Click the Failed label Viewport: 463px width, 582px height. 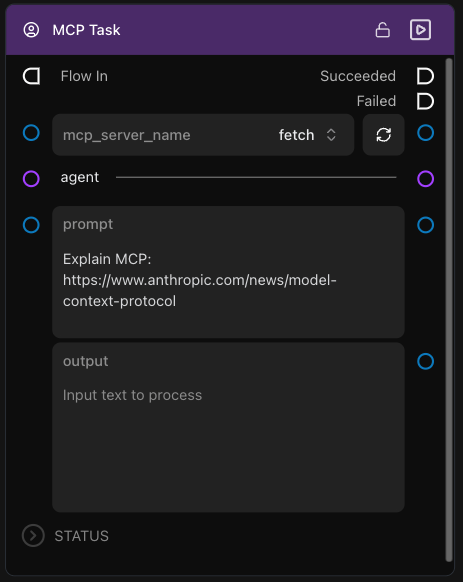(x=376, y=101)
